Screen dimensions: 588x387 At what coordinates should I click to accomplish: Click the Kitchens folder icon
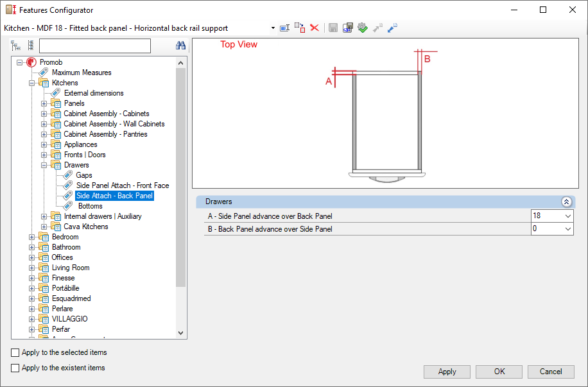tap(44, 83)
